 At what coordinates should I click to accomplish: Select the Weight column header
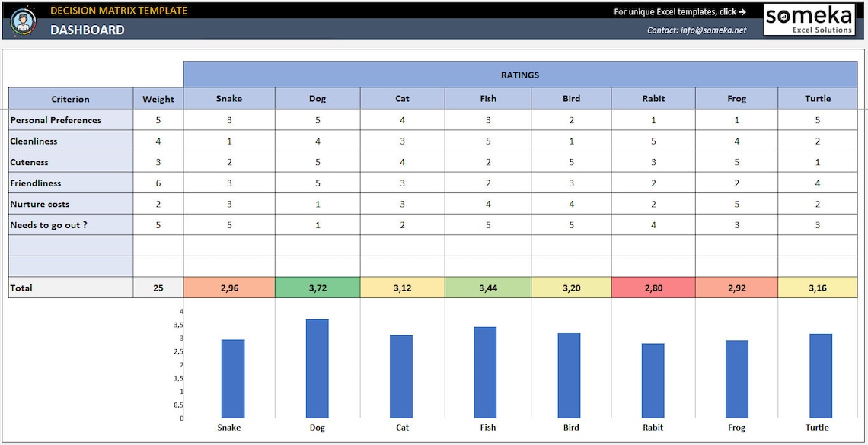pos(158,98)
